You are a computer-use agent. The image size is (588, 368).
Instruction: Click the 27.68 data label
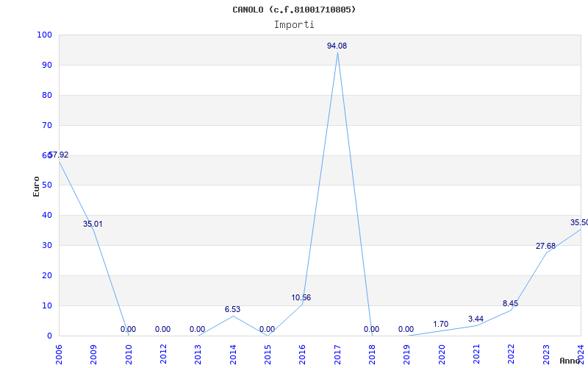[x=545, y=246]
